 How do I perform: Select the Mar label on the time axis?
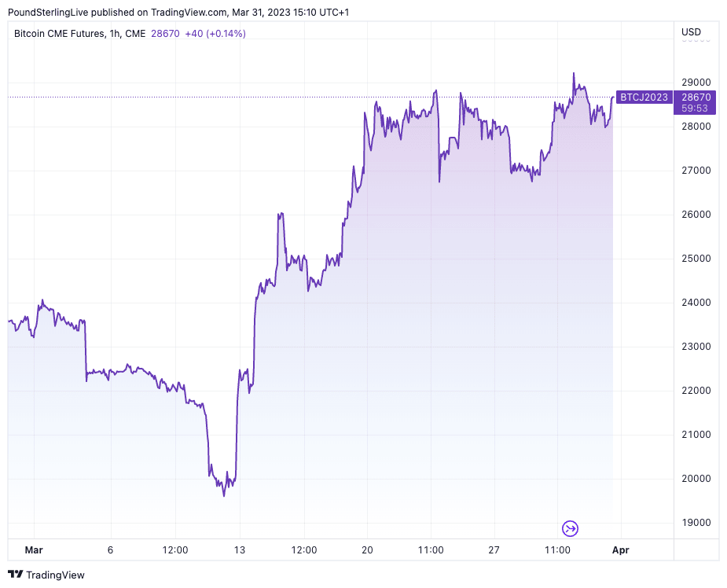point(34,550)
